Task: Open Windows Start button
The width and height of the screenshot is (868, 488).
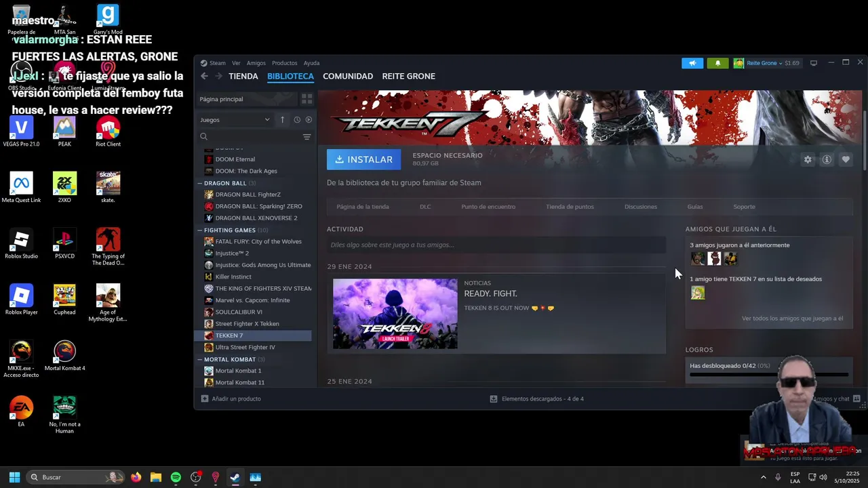Action: point(14,477)
